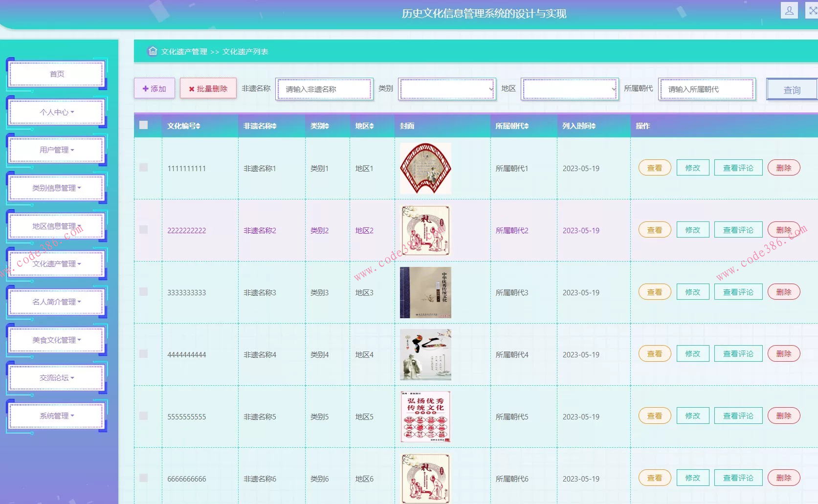Click the exit icon in the top-right corner
Viewport: 818px width, 504px height.
coord(812,10)
